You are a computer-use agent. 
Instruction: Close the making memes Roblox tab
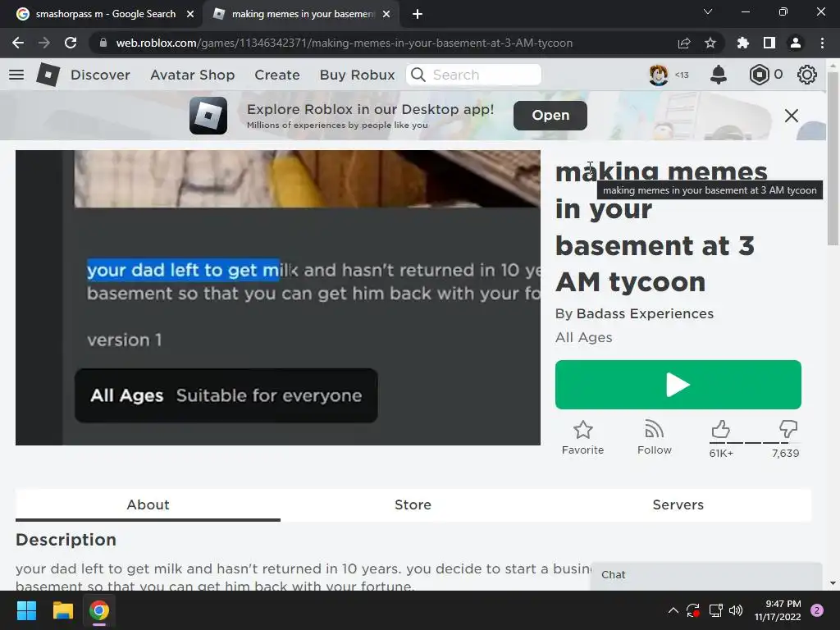(x=386, y=14)
